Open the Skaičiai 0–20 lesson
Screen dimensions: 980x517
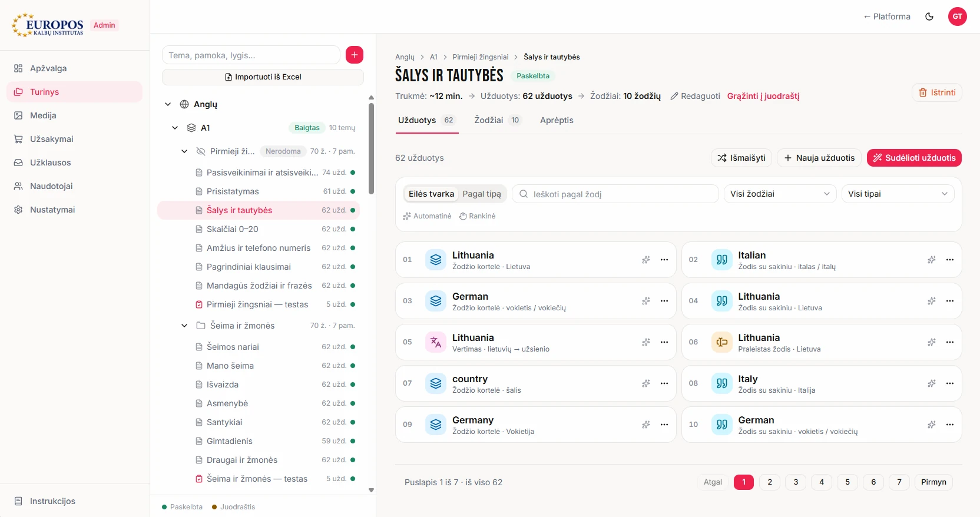coord(259,229)
